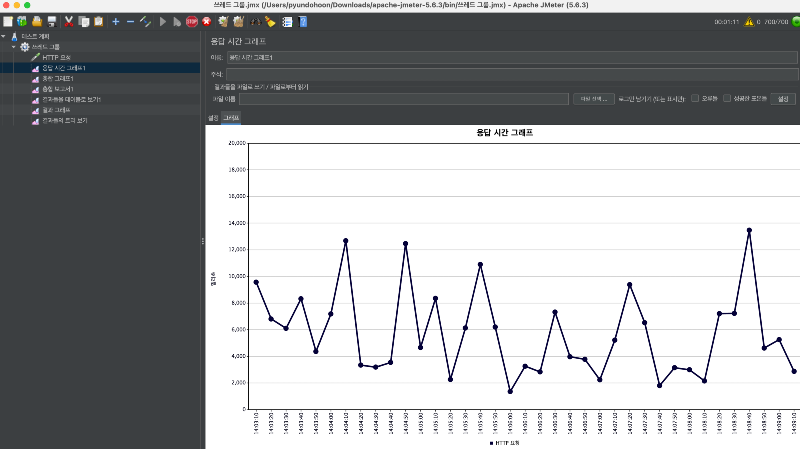Collapse the 쓰레드 그룹 tree node arrow
Viewport: 800px width, 449px height.
pos(14,47)
